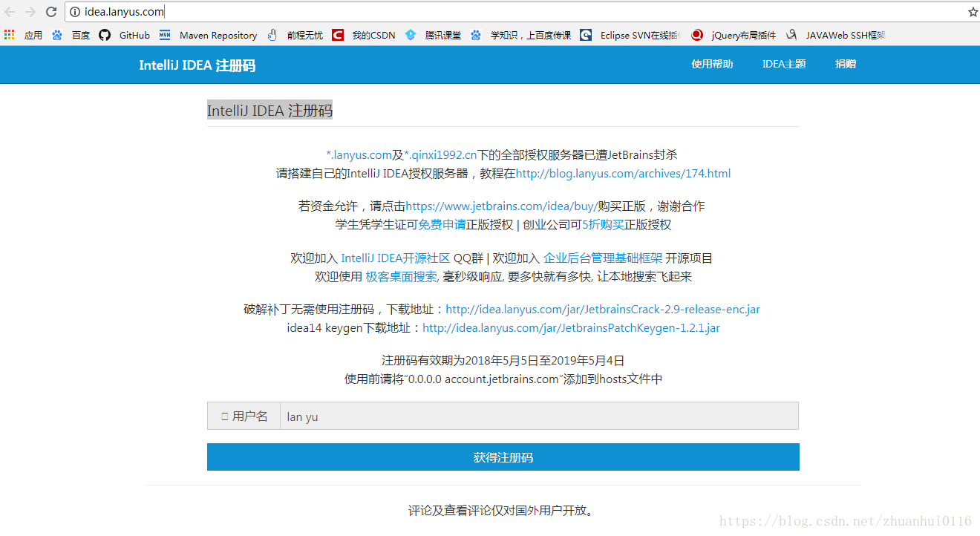Open the 捐赠 menu item

click(846, 64)
